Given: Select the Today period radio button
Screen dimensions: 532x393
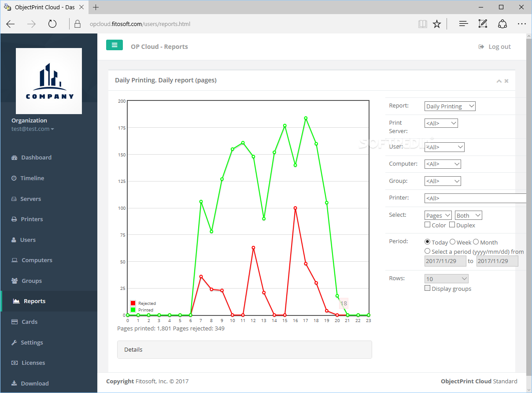Looking at the screenshot, I should pos(428,242).
